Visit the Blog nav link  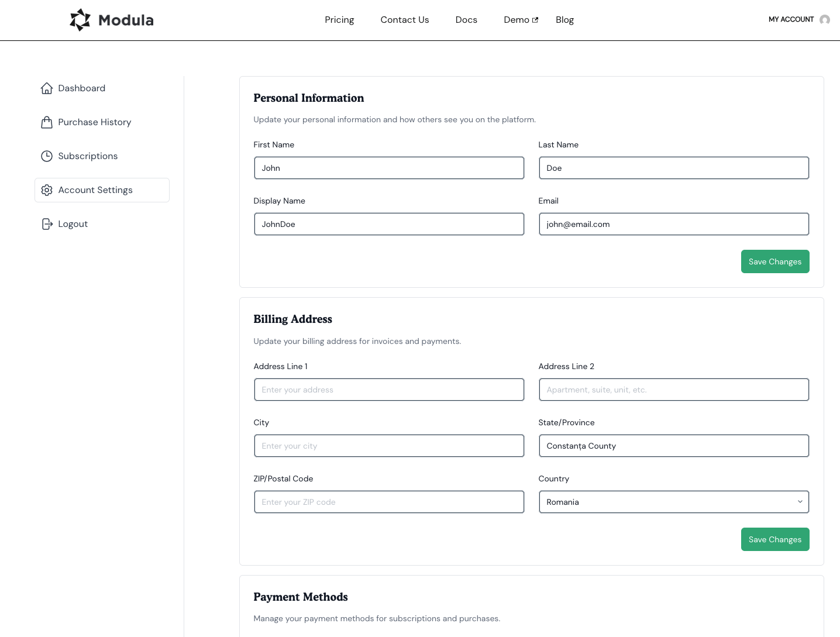tap(564, 20)
